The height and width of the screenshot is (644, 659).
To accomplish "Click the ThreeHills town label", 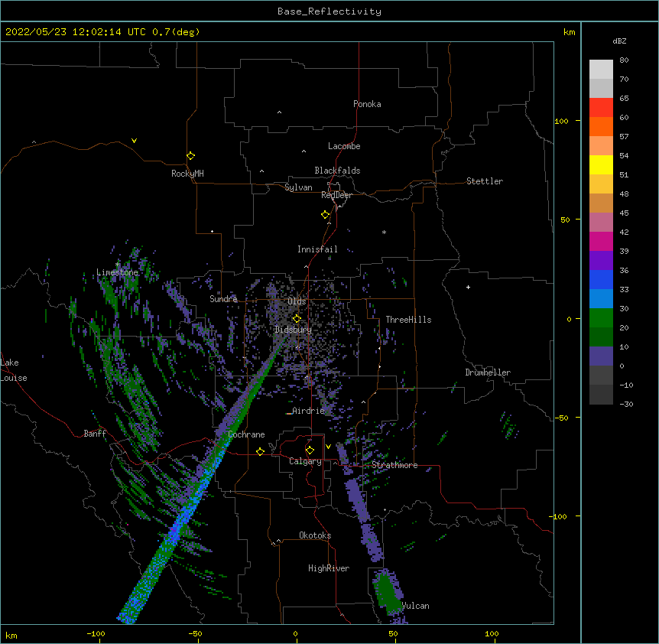I will [x=408, y=320].
